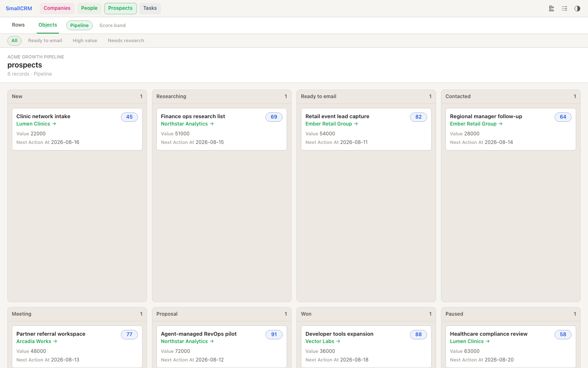Switch to the Companies tab
Viewport: 588px width, 368px height.
tap(57, 8)
